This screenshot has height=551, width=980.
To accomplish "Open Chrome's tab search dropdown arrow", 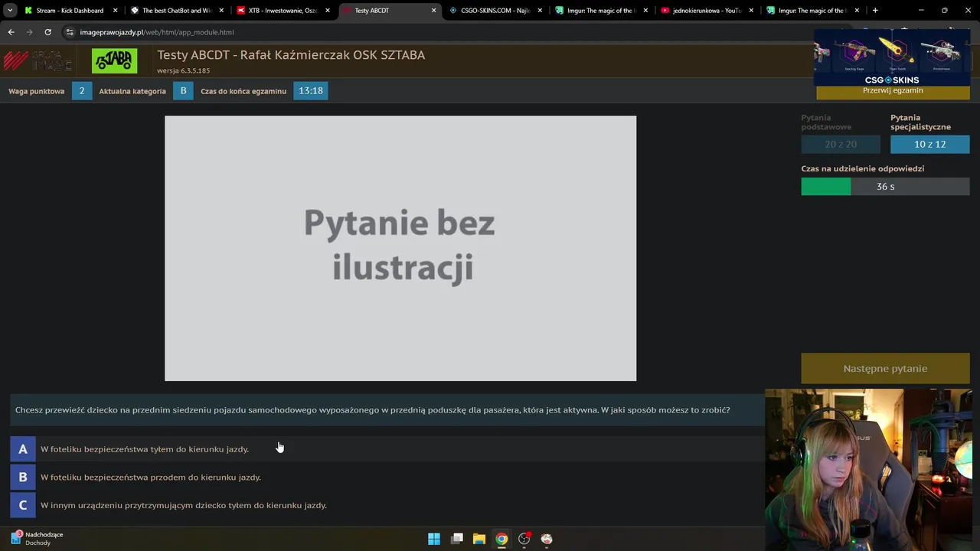I will 10,11.
